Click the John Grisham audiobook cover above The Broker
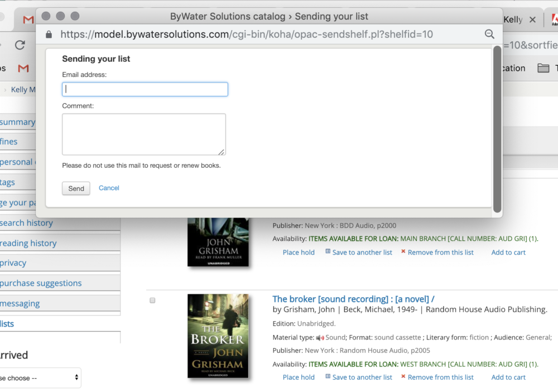This screenshot has height=392, width=558. point(218,242)
